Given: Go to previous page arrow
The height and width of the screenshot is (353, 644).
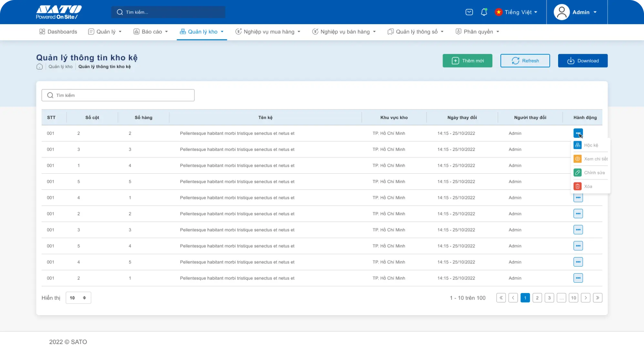Looking at the screenshot, I should 513,298.
